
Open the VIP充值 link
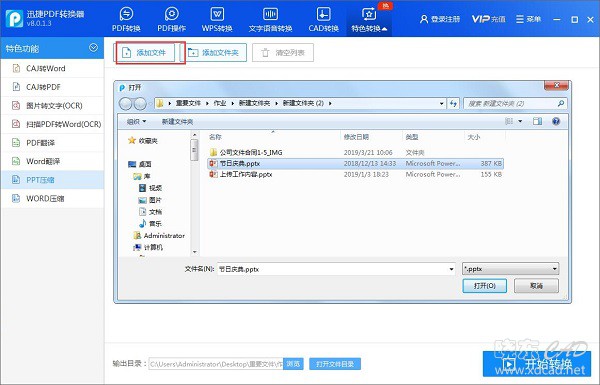click(488, 19)
